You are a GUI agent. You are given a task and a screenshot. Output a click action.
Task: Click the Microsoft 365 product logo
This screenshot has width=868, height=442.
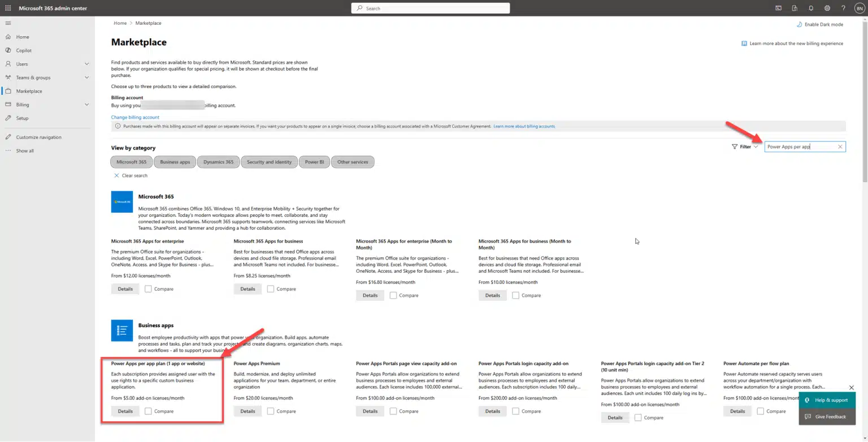122,202
